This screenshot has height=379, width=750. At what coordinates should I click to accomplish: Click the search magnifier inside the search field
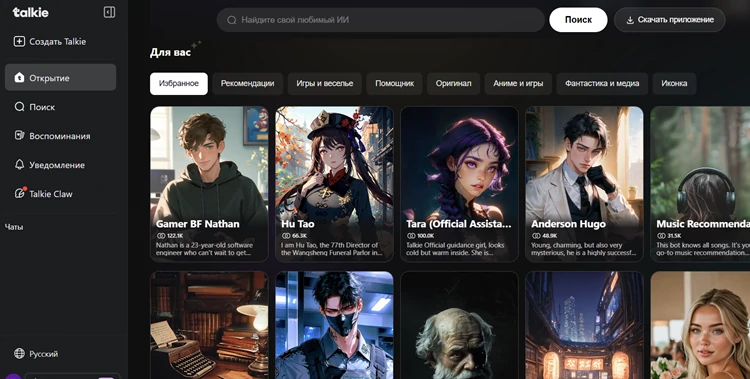click(x=232, y=20)
